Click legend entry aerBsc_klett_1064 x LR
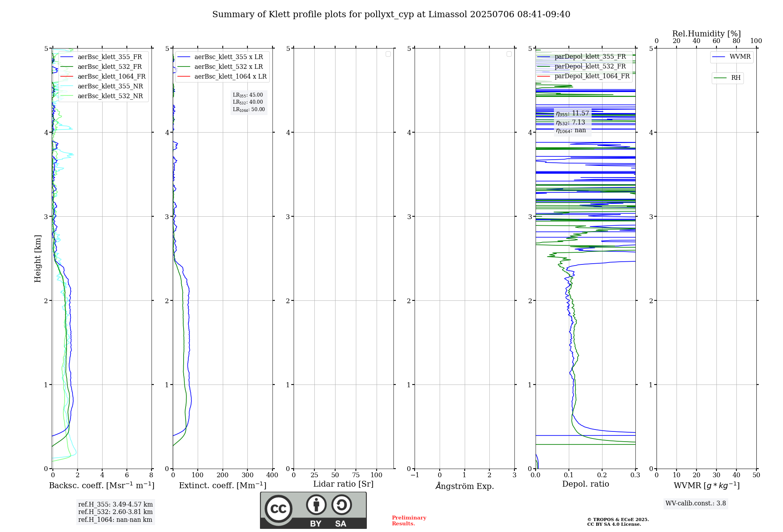Screen dimensions: 783x532 (x=222, y=77)
